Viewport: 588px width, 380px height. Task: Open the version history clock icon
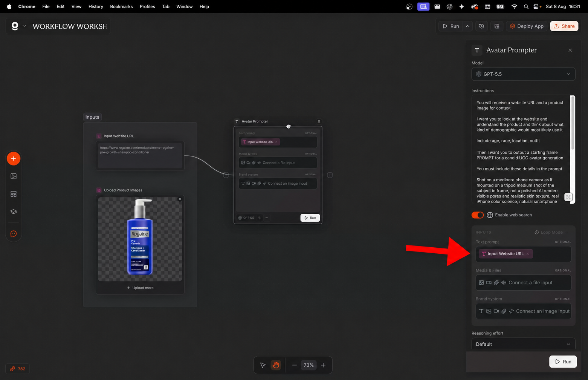pyautogui.click(x=481, y=26)
